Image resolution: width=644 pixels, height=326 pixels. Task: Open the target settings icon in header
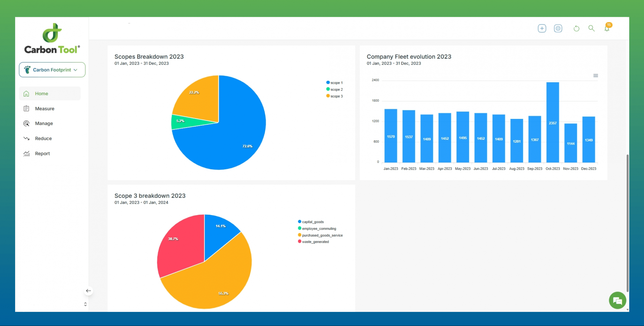point(558,28)
